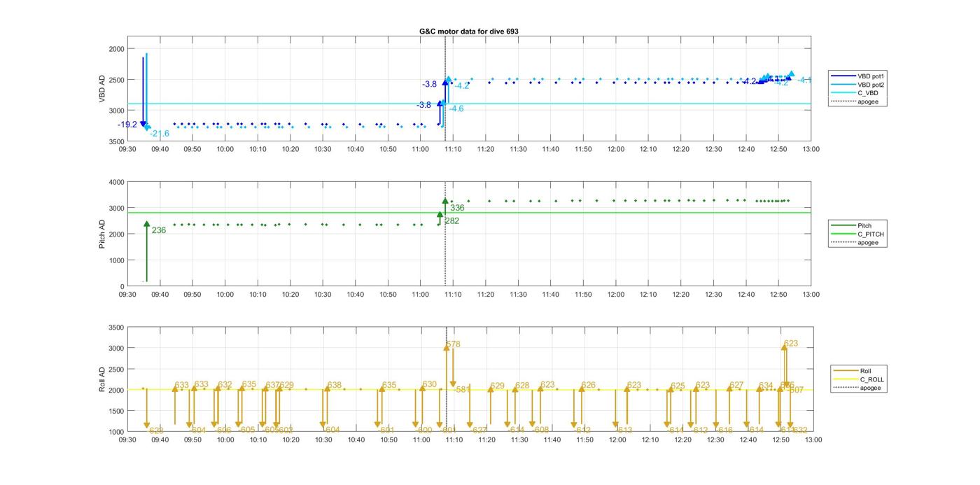This screenshot has width=980, height=485.
Task: Click 'apogee' in the Roll plot legend
Action: (x=870, y=388)
